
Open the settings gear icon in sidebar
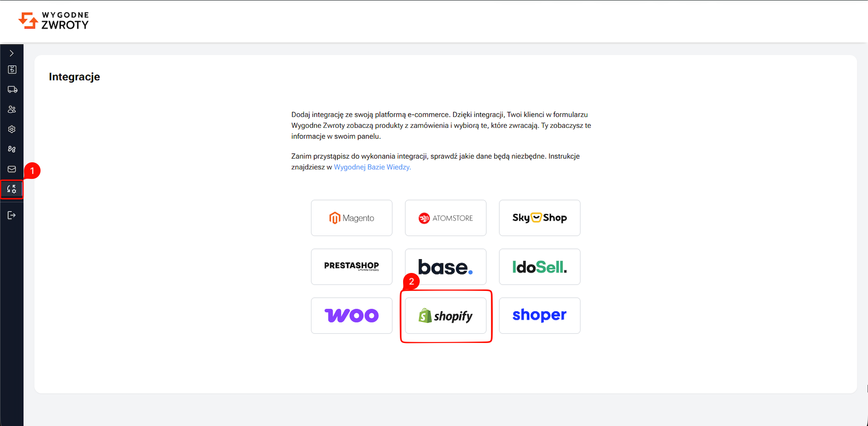click(x=12, y=129)
